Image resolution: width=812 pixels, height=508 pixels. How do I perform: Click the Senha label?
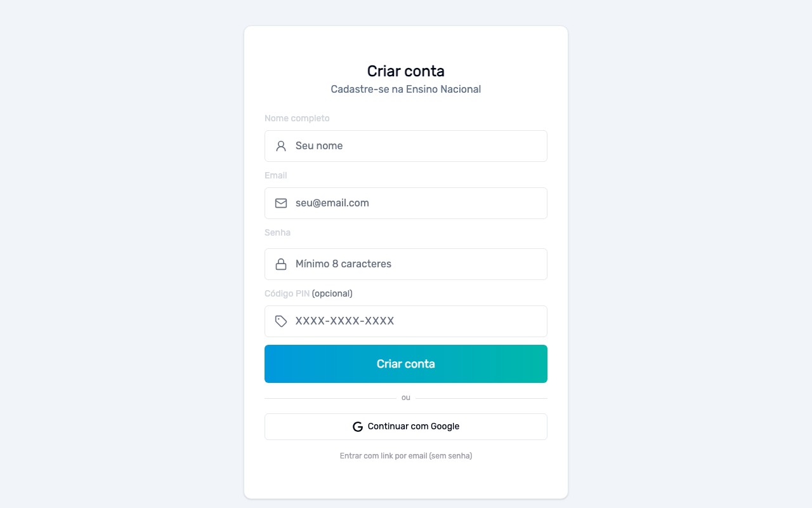(x=277, y=232)
